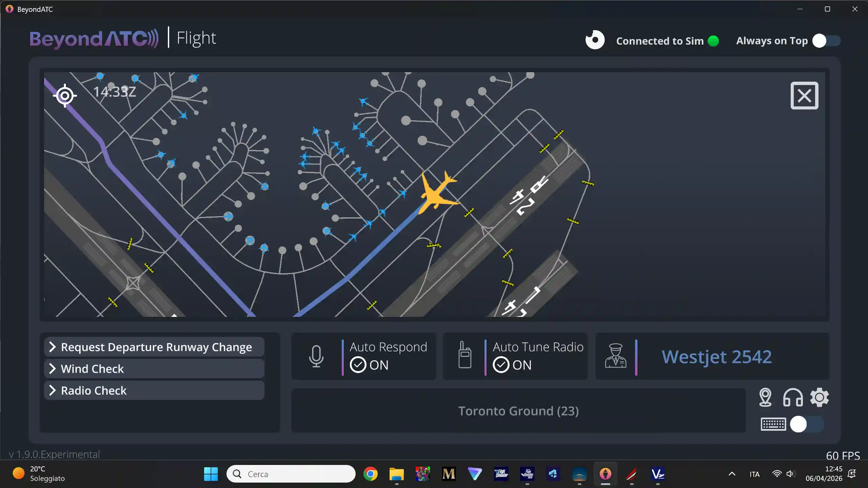The width and height of the screenshot is (868, 488).
Task: Click the round BeyondATC status icon
Action: [x=595, y=40]
